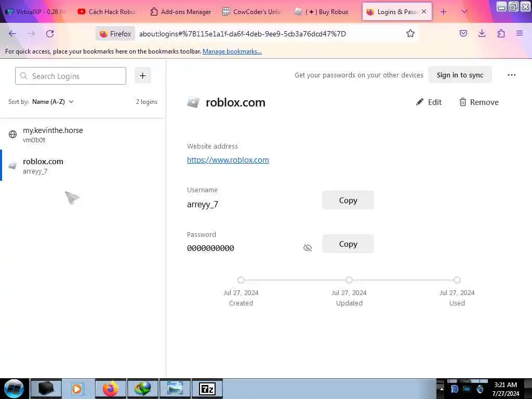Screen dimensions: 532x399
Task: Copy the username arreyy_7
Action: 348,200
